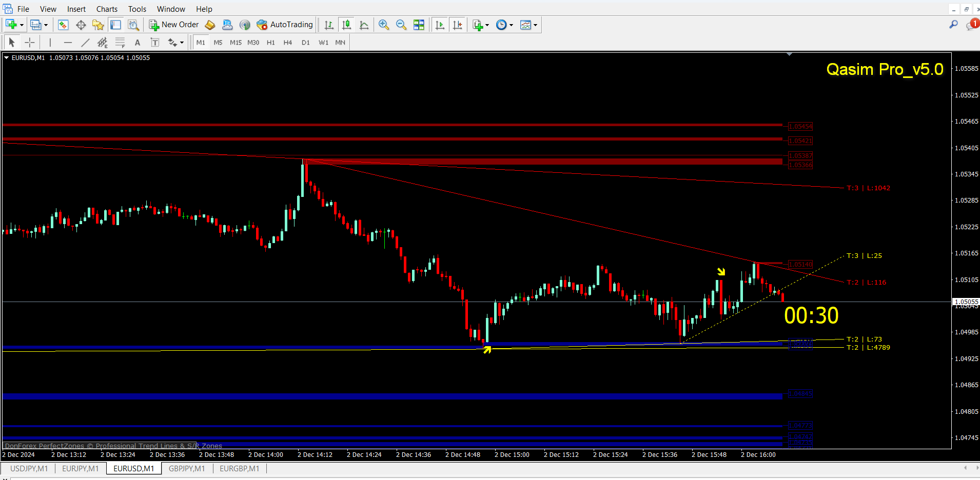The width and height of the screenshot is (980, 480).
Task: Select the trendline drawing tool
Action: 85,42
